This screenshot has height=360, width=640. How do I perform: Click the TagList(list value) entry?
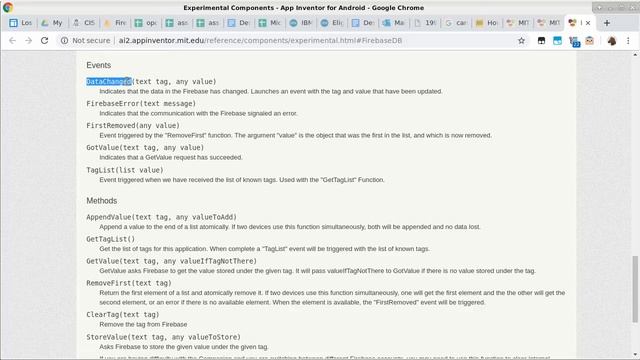(x=125, y=170)
